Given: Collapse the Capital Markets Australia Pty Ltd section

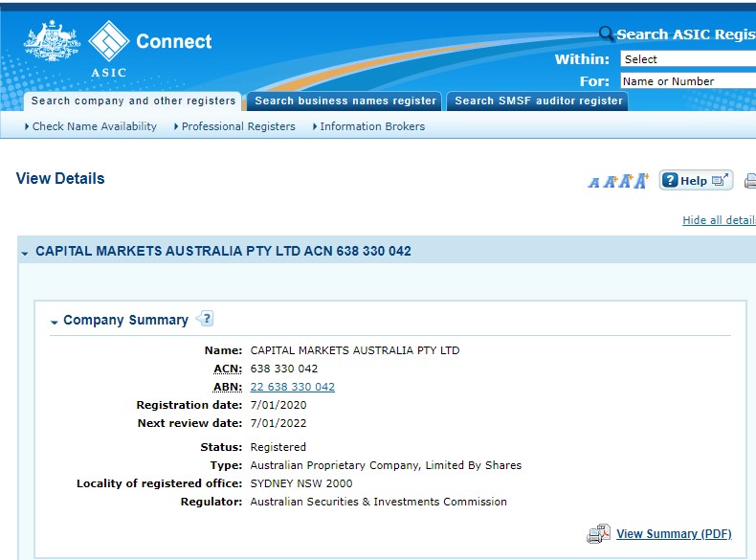Looking at the screenshot, I should (x=25, y=253).
